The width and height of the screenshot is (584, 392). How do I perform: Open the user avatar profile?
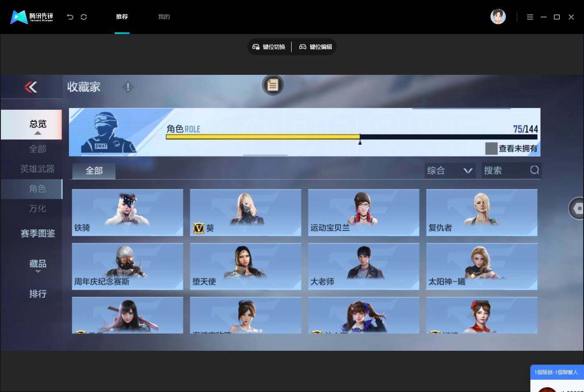point(498,17)
